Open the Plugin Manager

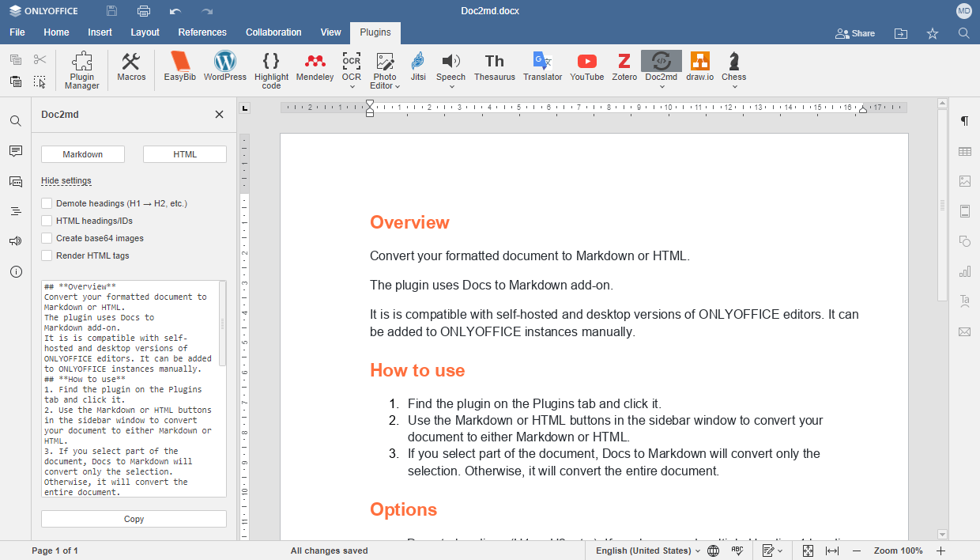point(82,70)
